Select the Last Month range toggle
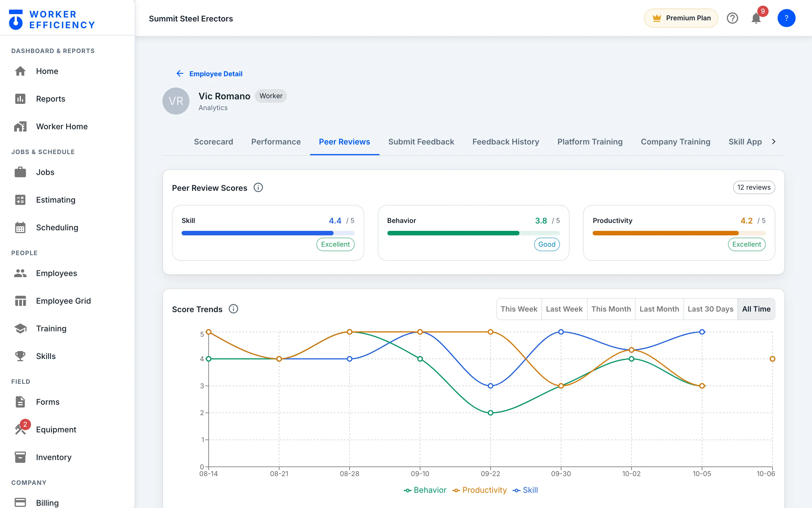This screenshot has width=812, height=508. point(659,309)
